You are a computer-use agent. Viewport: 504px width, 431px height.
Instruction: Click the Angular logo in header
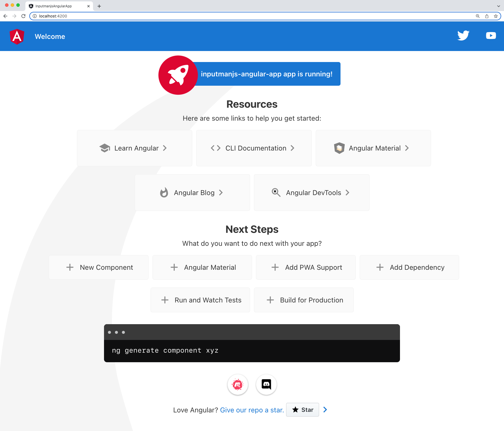click(17, 37)
